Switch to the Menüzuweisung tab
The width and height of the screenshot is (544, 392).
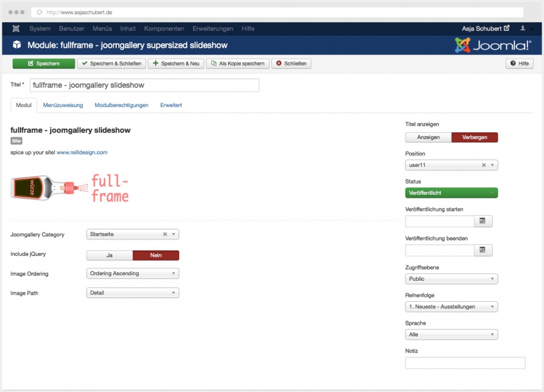[x=63, y=105]
